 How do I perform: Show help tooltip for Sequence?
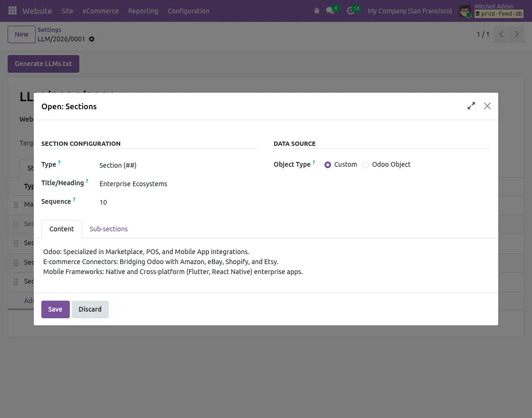74,199
